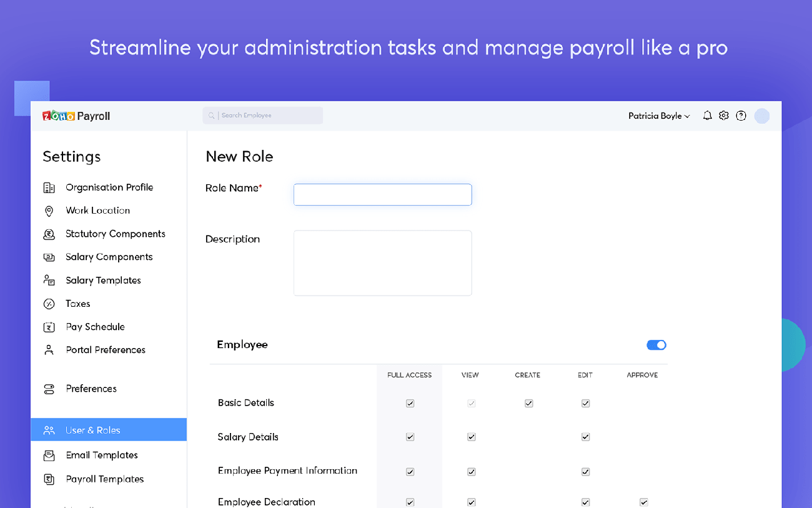Disable the Employee module toggle
Viewport: 812px width, 508px height.
(x=656, y=344)
